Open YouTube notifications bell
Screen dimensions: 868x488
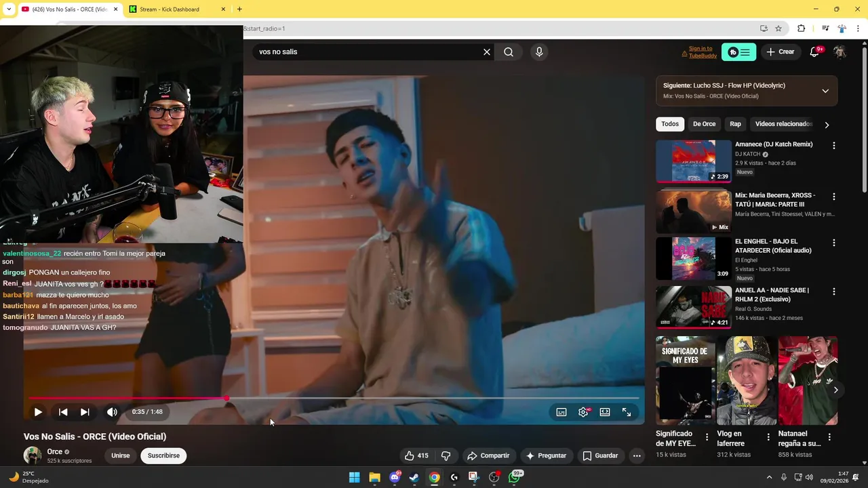click(815, 52)
